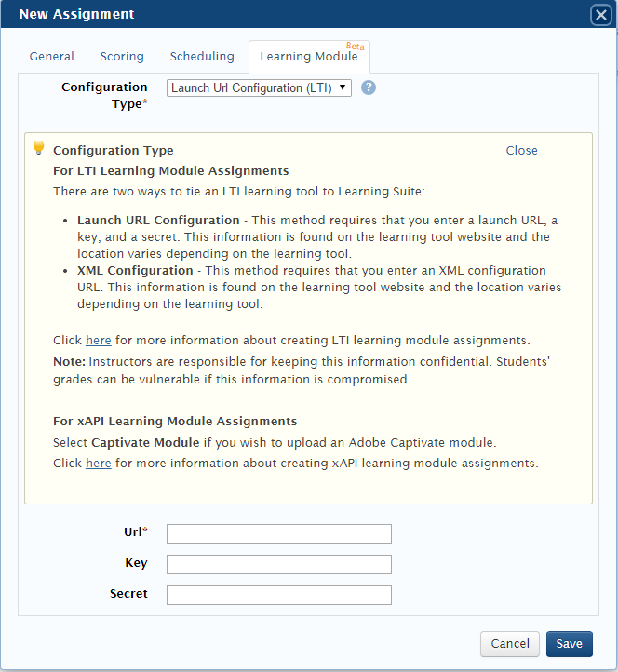Close the Configuration Type help panel
This screenshot has height=672, width=618.
[521, 151]
